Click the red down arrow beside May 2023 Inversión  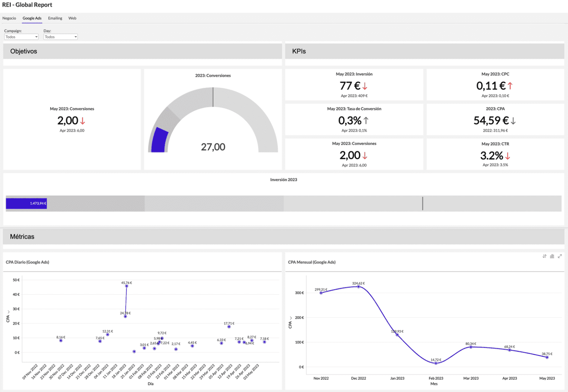(x=365, y=85)
